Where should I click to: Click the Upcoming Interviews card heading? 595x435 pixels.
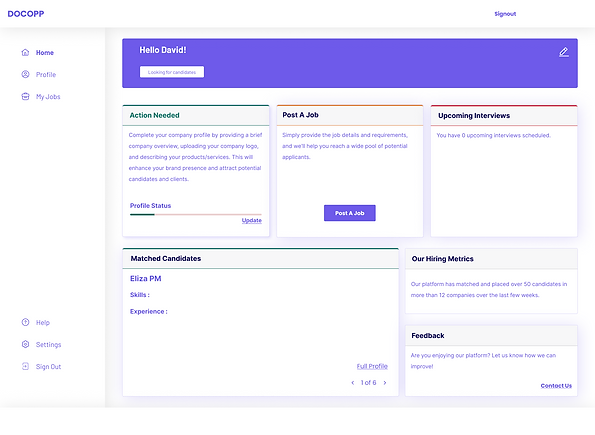474,116
